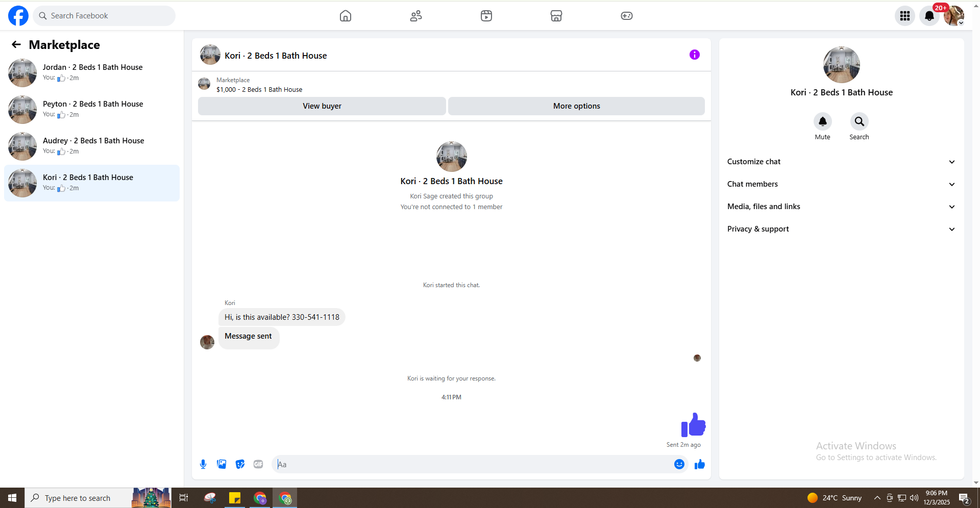Image resolution: width=980 pixels, height=508 pixels.
Task: Send a like with composer thumbs-up
Action: click(x=700, y=464)
